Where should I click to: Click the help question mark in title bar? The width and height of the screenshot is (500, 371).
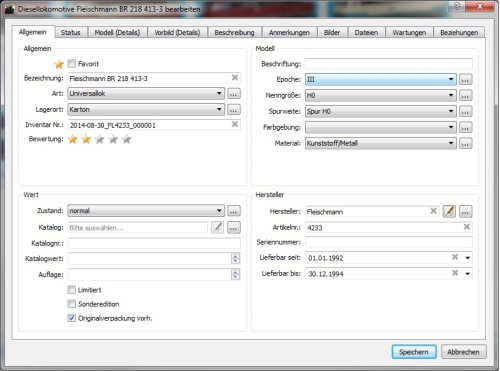456,6
